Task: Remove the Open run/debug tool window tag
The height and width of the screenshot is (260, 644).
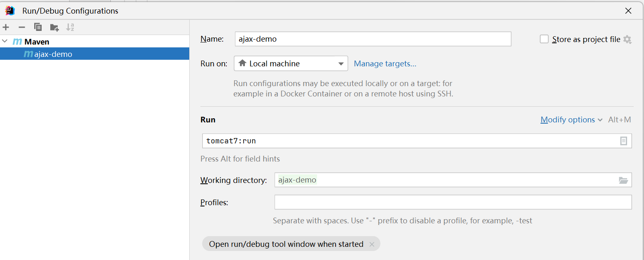Action: click(x=371, y=244)
